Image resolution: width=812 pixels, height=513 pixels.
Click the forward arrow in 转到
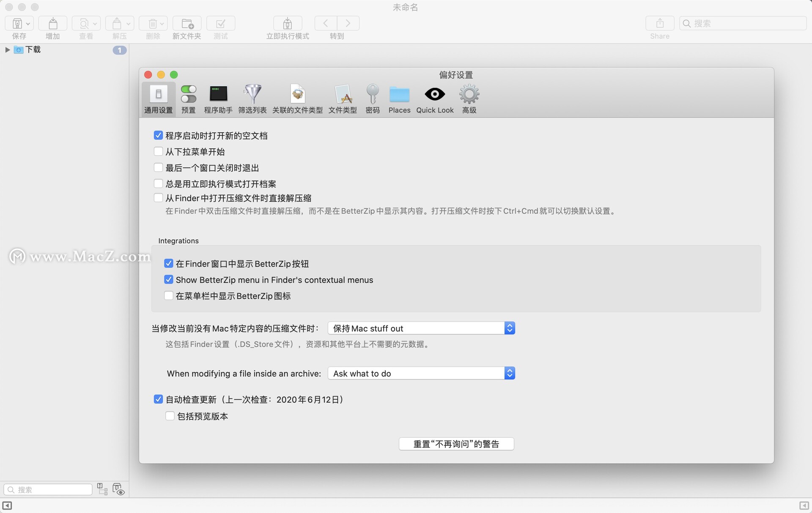[x=348, y=23]
